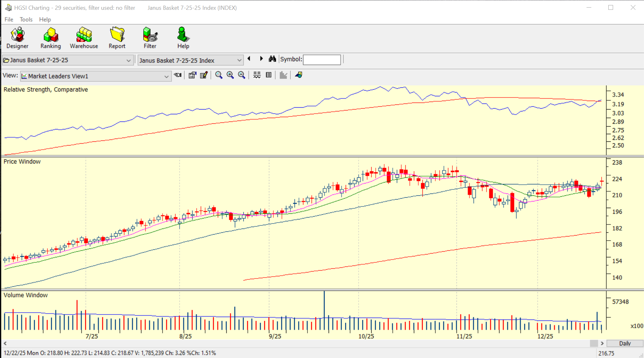Open the Market Leaders View1 dropdown
This screenshot has height=358, width=644.
(166, 76)
